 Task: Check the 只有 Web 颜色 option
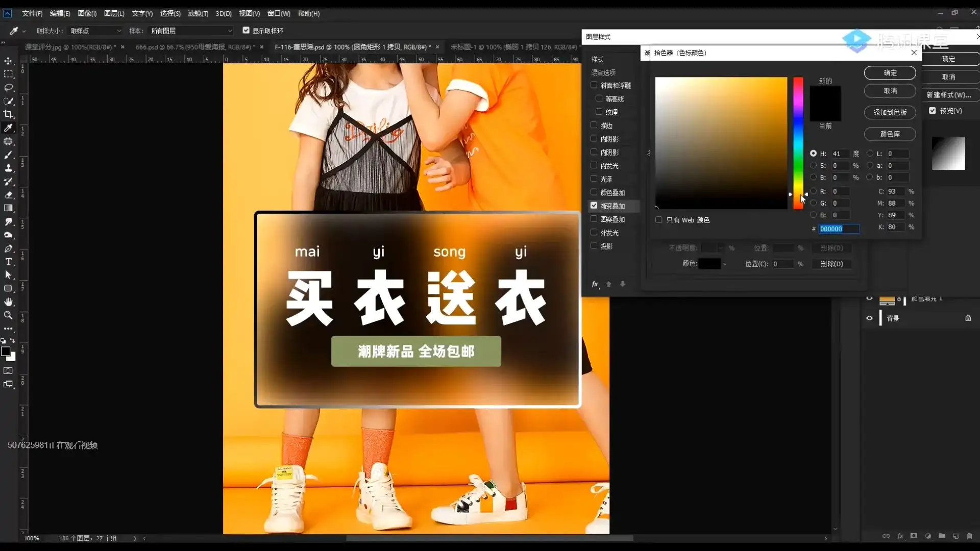(658, 219)
